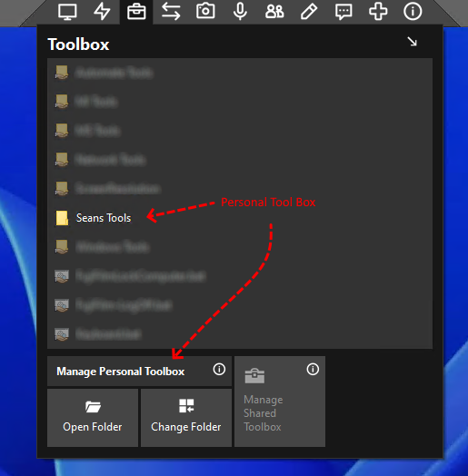
Task: Click the Change Folder button
Action: pos(186,418)
